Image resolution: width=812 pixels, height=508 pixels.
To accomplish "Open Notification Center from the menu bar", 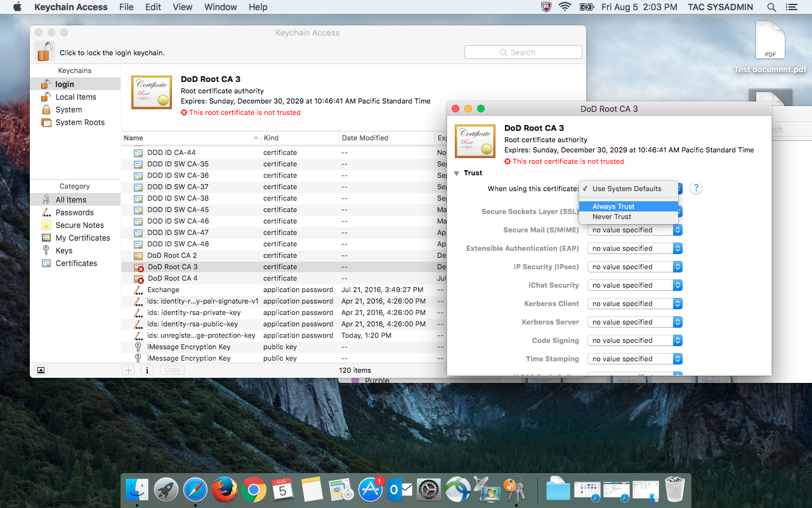I will coord(791,7).
